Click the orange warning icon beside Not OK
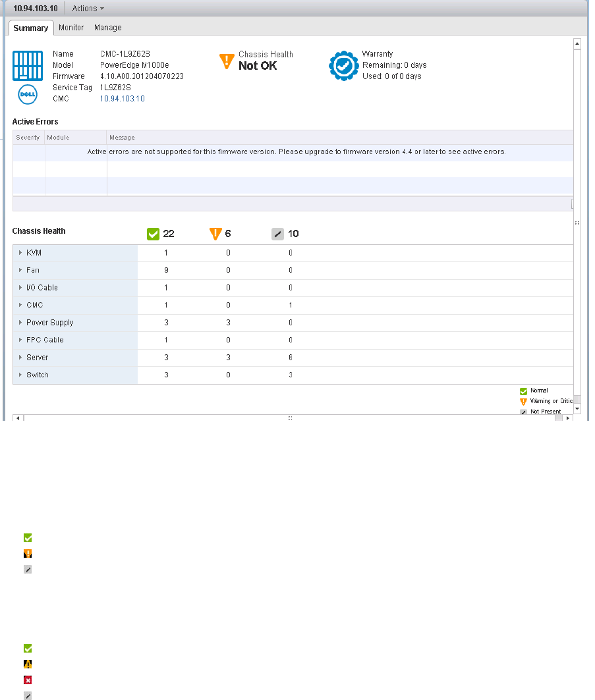This screenshot has height=700, width=595. tap(227, 61)
